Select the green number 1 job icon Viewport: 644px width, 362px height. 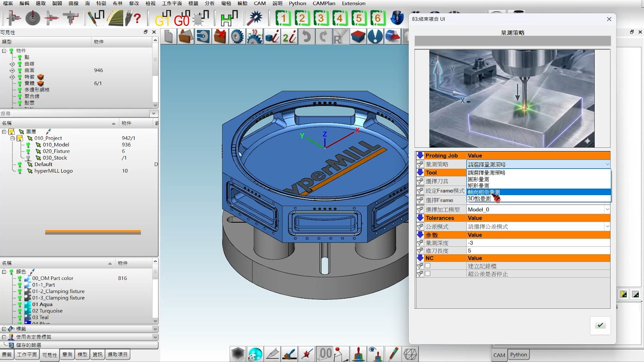tap(283, 18)
